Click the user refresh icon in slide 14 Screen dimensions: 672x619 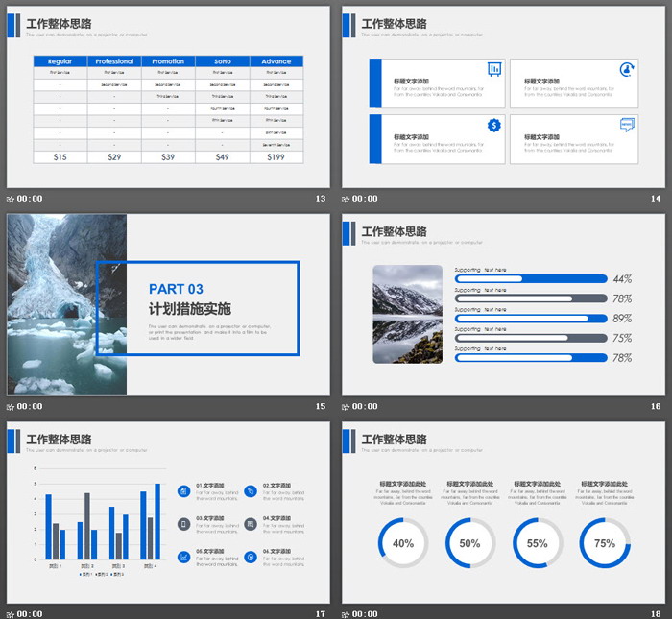click(627, 69)
